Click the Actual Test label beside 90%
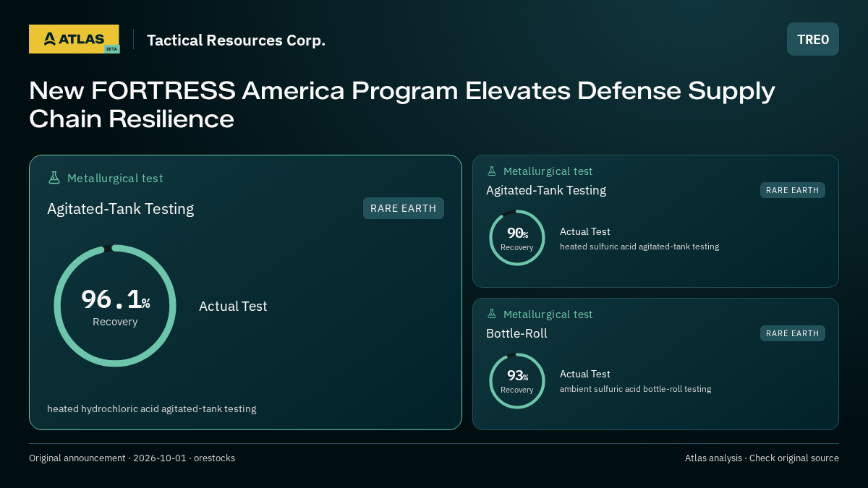The image size is (868, 488). tap(585, 231)
